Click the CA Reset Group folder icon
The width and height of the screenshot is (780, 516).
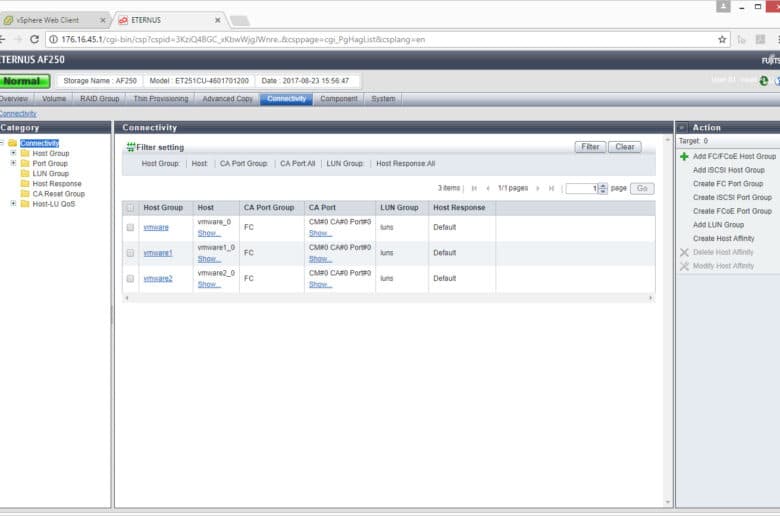coord(25,194)
